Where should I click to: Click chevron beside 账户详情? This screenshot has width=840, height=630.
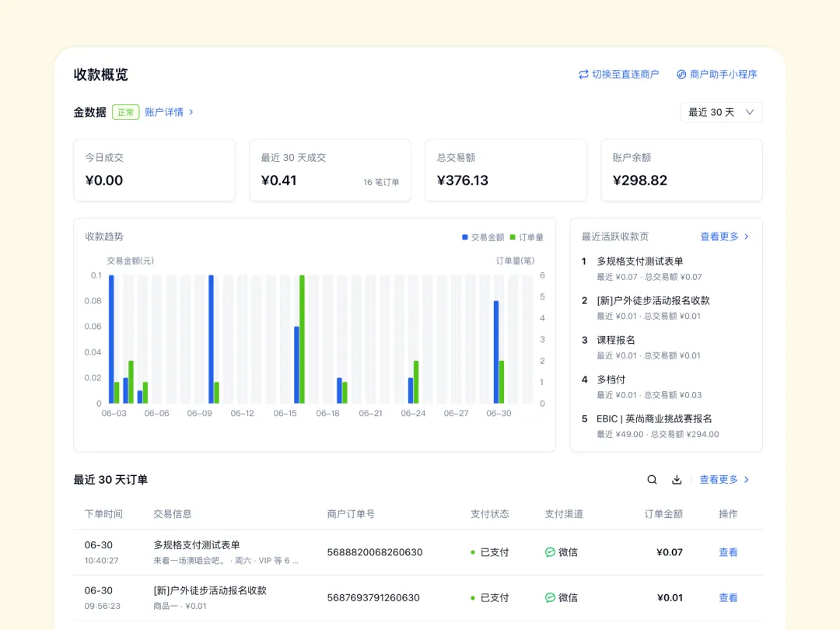[x=191, y=113]
